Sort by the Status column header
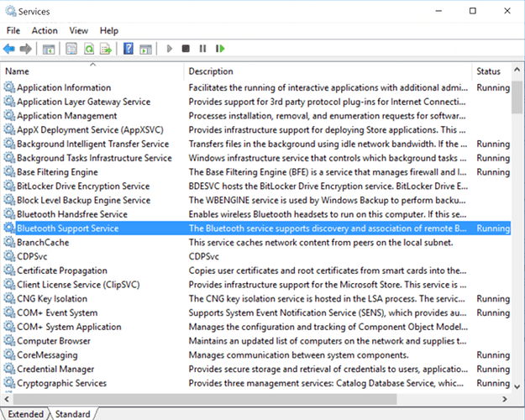This screenshot has width=525, height=420. pos(491,71)
